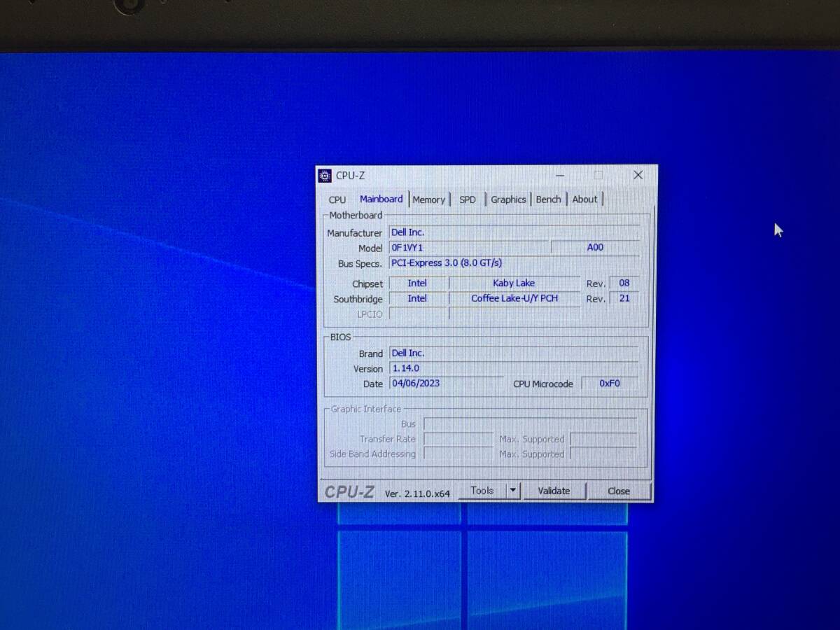The height and width of the screenshot is (630, 840).
Task: Switch to the Bench tab
Action: (549, 199)
